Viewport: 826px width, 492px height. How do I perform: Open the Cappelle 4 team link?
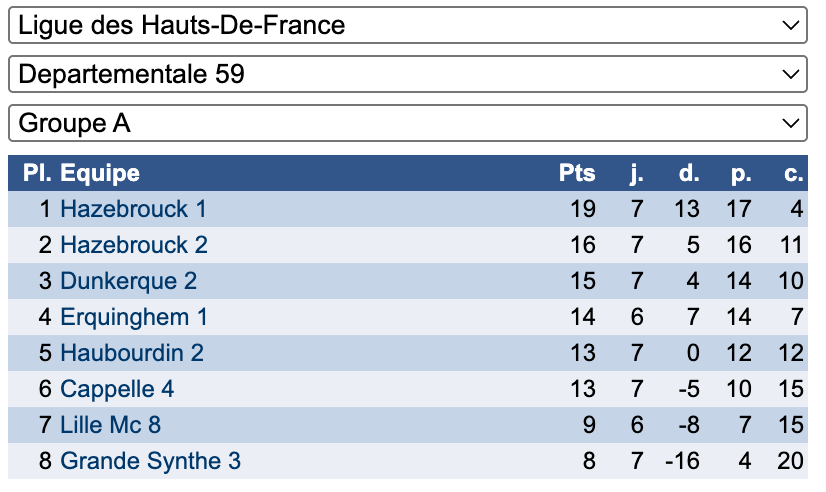[x=117, y=389]
